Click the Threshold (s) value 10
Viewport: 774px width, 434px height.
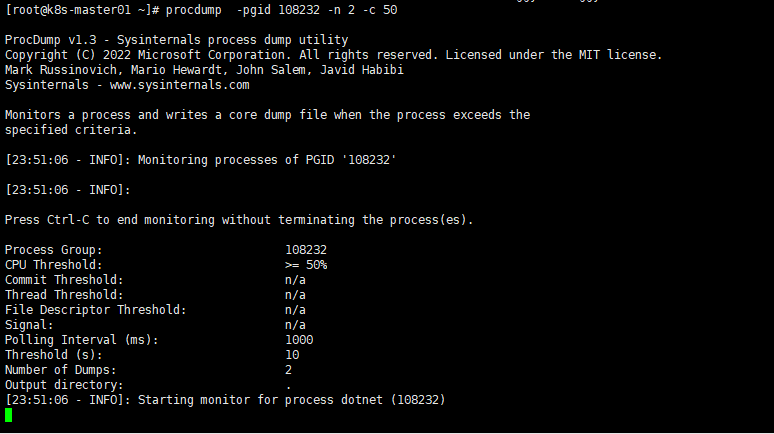click(292, 355)
